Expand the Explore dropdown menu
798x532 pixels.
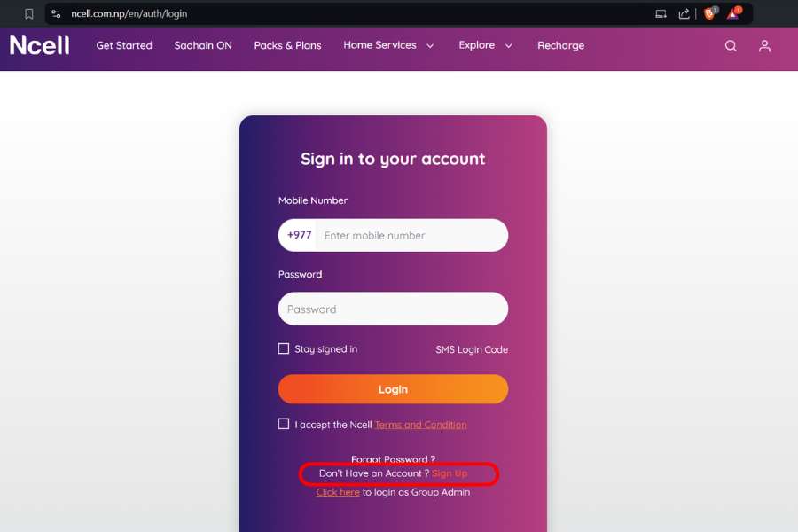click(485, 45)
